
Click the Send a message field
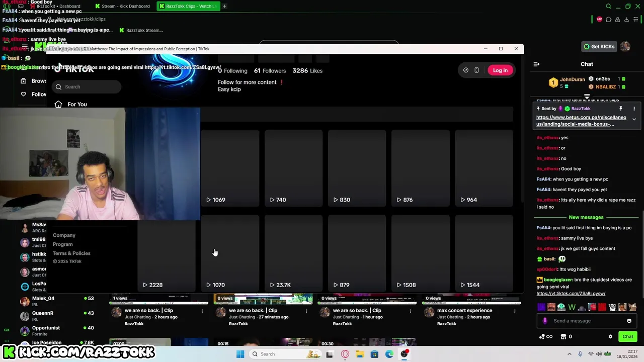[x=586, y=321]
